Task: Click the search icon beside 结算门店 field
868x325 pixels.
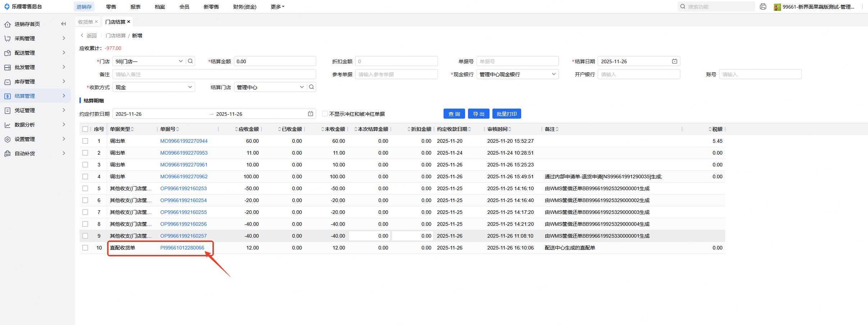Action: coord(312,87)
